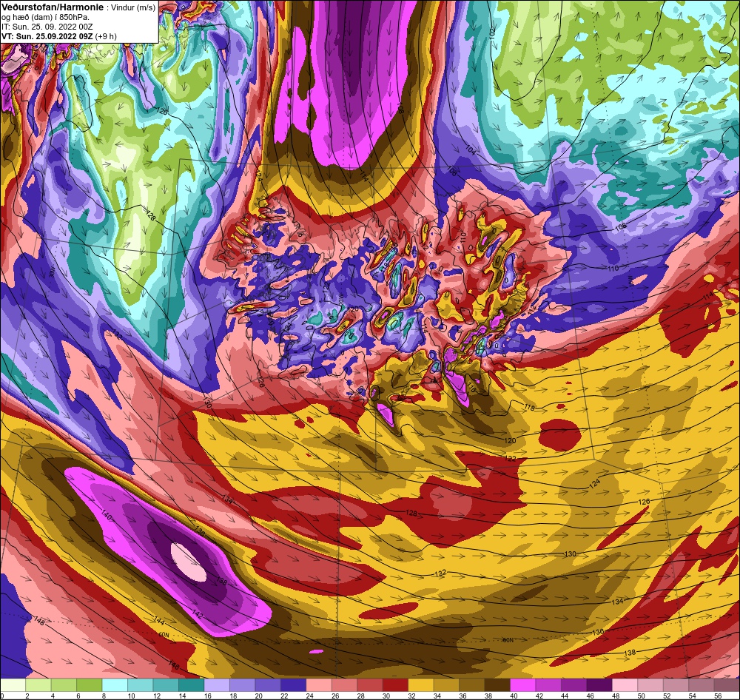Click the '148' height contour label

pyautogui.click(x=39, y=622)
